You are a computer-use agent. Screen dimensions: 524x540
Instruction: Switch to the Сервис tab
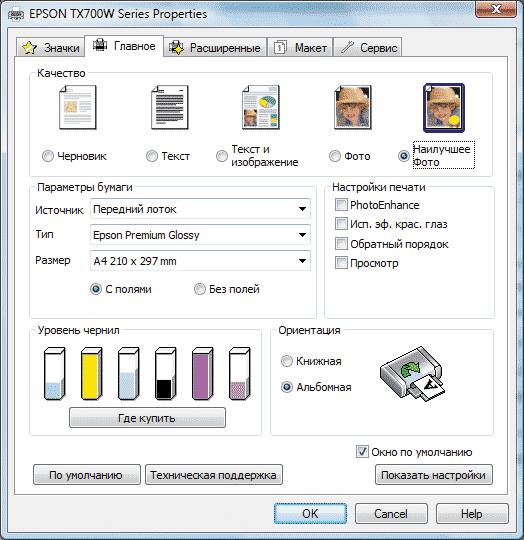(x=367, y=48)
